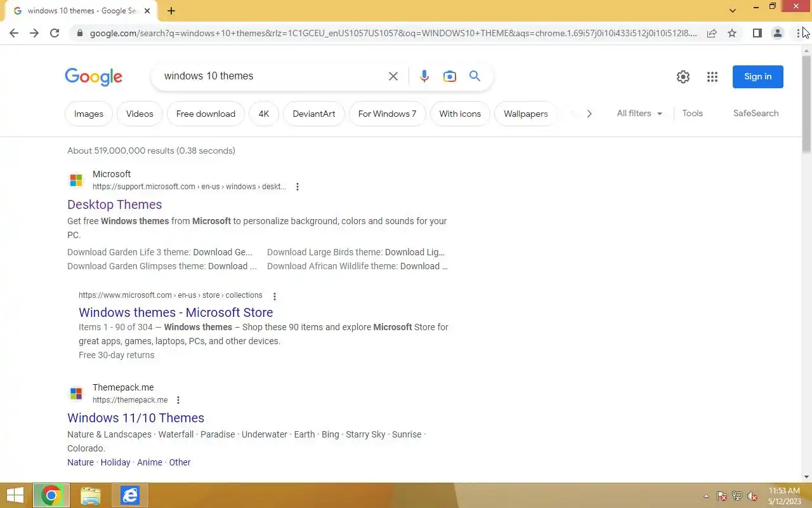Select the 4K filter chip

tap(264, 114)
